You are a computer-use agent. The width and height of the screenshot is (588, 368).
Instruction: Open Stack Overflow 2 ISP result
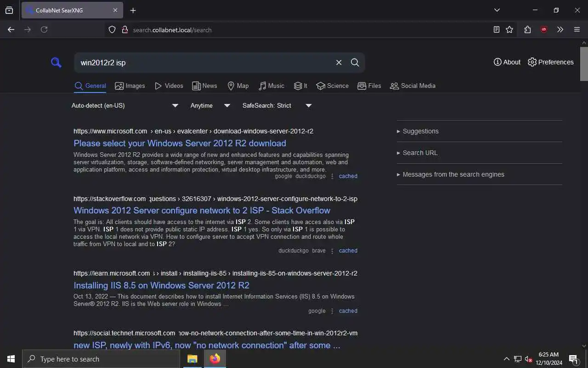(202, 210)
